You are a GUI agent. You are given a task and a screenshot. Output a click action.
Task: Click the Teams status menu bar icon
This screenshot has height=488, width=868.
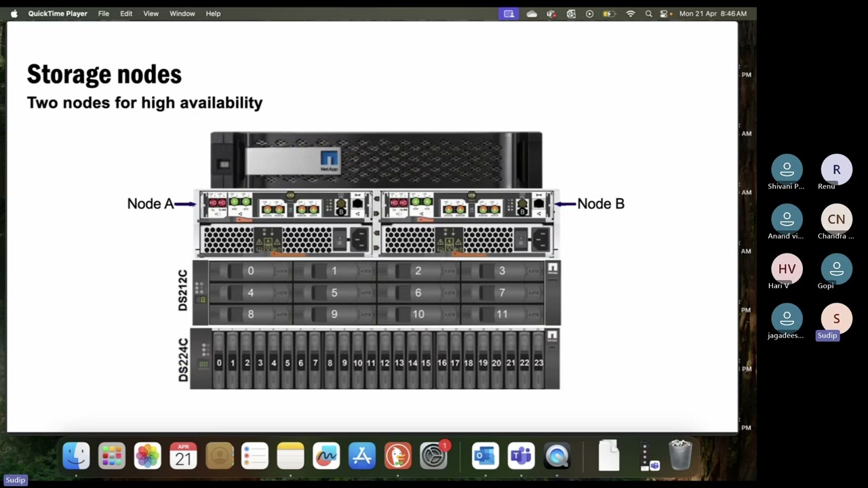pyautogui.click(x=551, y=14)
